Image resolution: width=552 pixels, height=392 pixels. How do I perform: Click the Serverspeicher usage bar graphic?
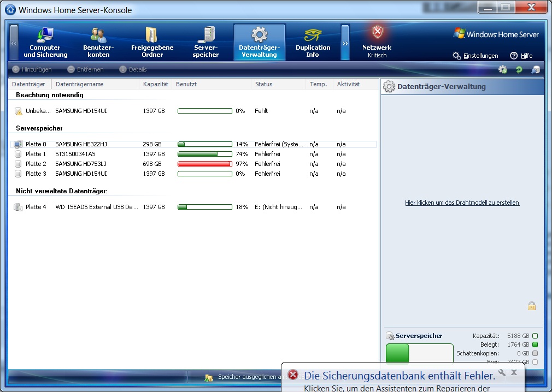pos(420,353)
